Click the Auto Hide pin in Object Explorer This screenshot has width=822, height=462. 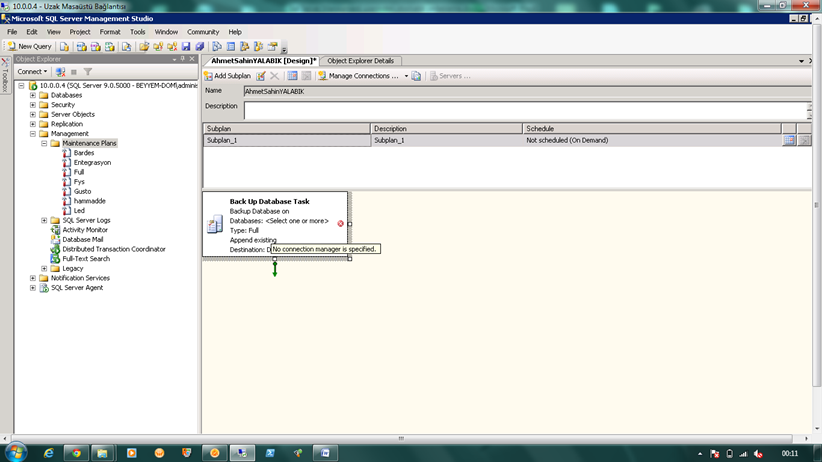coord(182,59)
